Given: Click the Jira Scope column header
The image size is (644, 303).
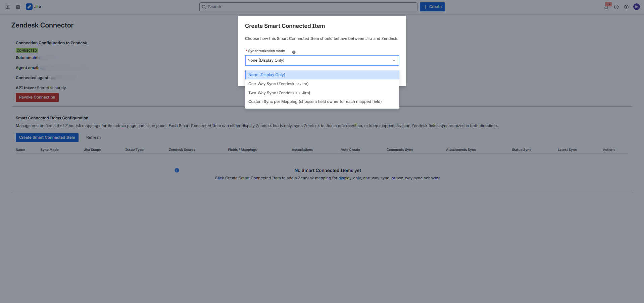Looking at the screenshot, I should click(92, 150).
